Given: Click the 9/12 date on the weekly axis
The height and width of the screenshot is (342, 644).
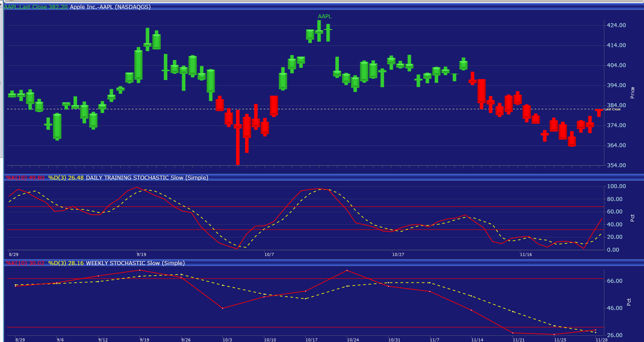Looking at the screenshot, I should (103, 340).
